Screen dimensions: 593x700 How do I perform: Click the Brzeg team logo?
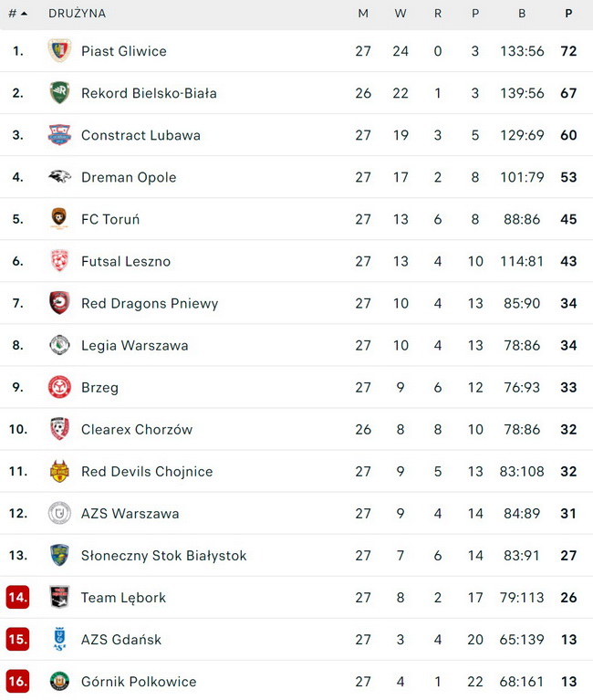pos(59,387)
